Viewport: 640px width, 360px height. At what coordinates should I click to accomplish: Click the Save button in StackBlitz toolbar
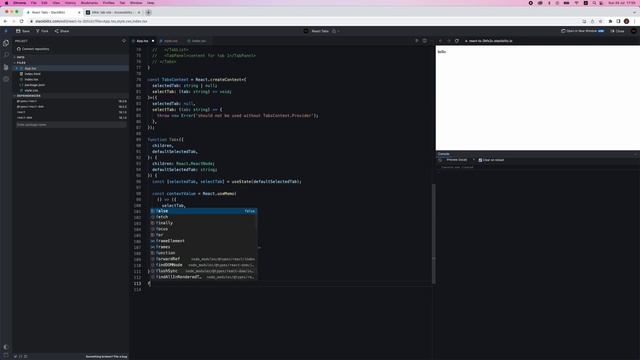click(23, 31)
